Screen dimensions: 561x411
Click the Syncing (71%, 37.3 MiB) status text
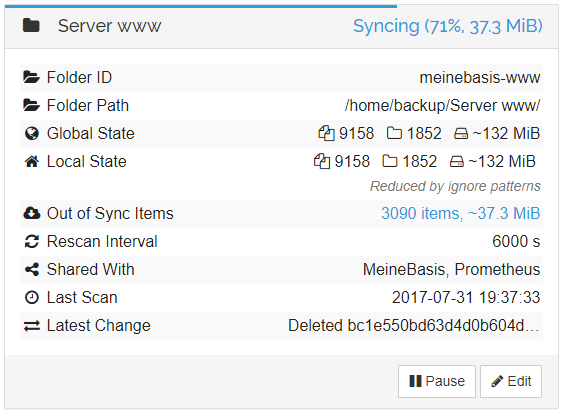pyautogui.click(x=448, y=26)
